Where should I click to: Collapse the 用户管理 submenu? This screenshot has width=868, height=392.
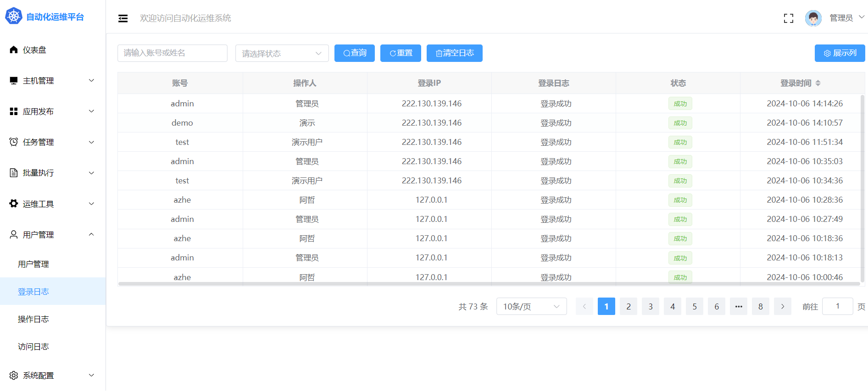tap(53, 235)
